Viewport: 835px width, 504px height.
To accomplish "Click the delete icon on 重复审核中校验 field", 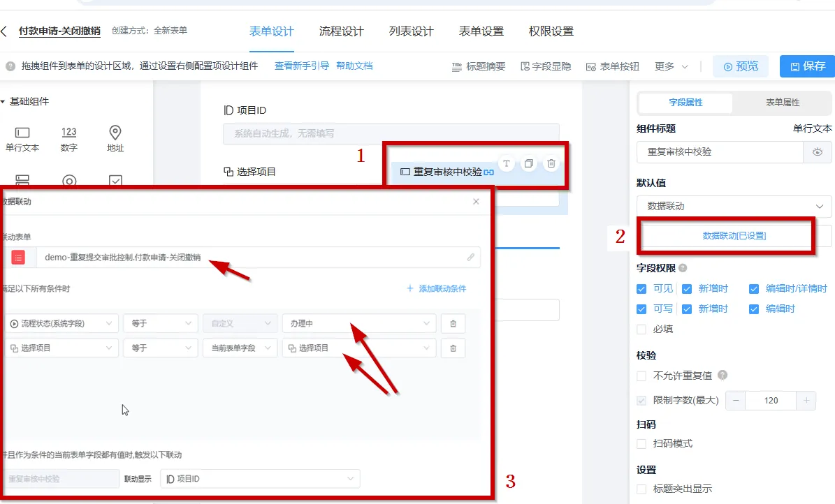I will pyautogui.click(x=551, y=163).
